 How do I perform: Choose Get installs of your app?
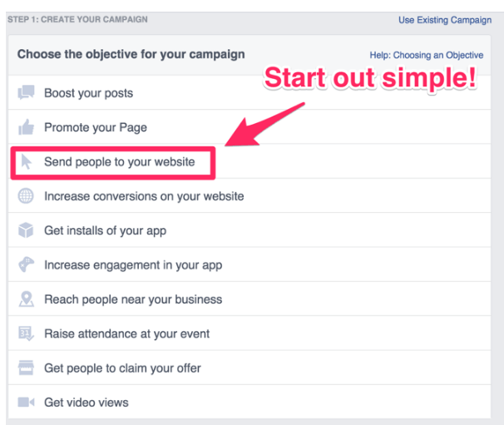tap(250, 230)
